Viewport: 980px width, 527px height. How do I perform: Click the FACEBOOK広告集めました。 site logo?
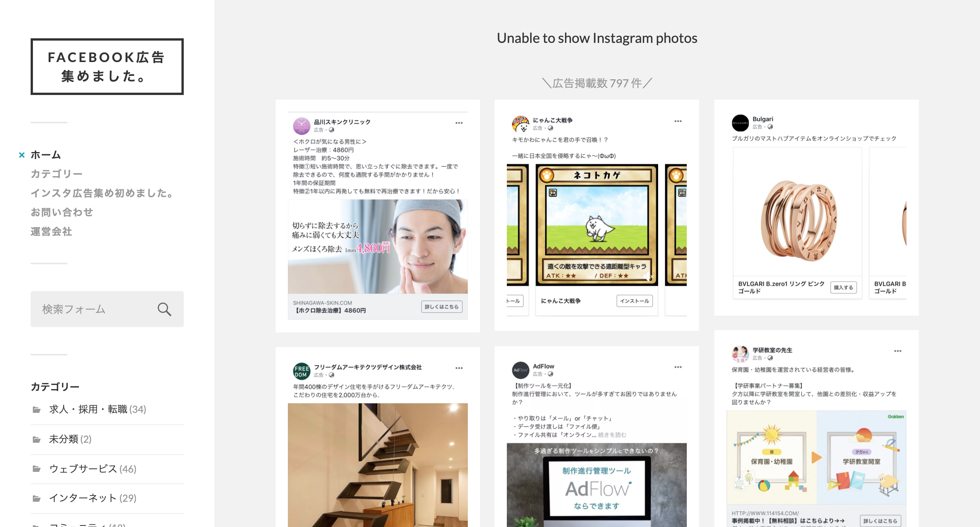tap(107, 67)
